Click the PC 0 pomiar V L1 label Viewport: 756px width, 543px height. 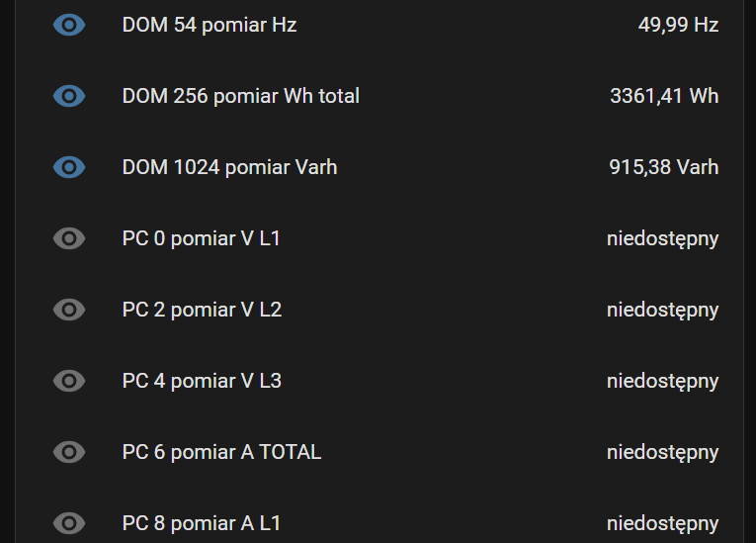[202, 238]
